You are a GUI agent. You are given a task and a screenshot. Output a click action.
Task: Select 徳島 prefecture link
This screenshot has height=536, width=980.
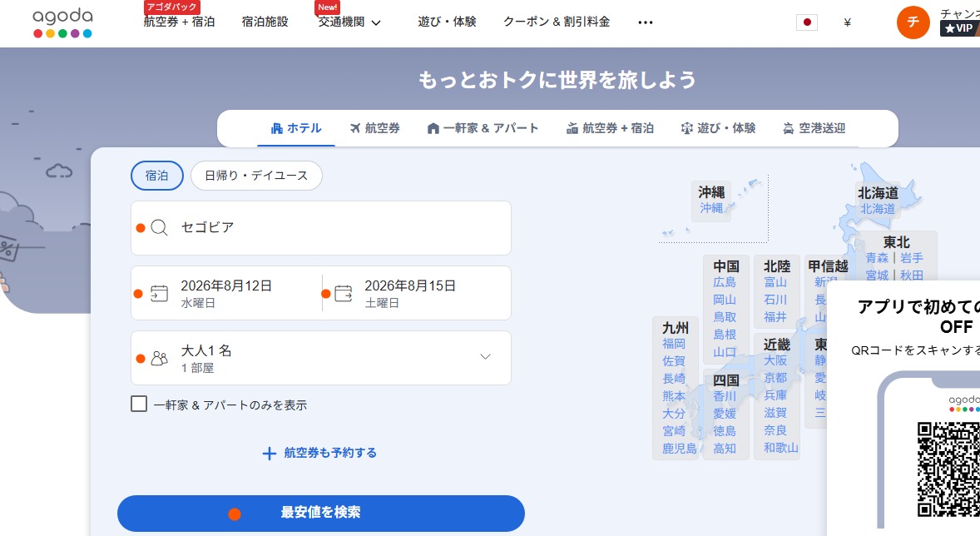coord(725,431)
